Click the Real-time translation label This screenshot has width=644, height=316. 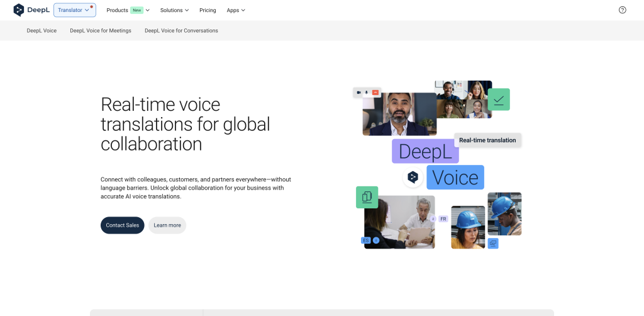487,140
